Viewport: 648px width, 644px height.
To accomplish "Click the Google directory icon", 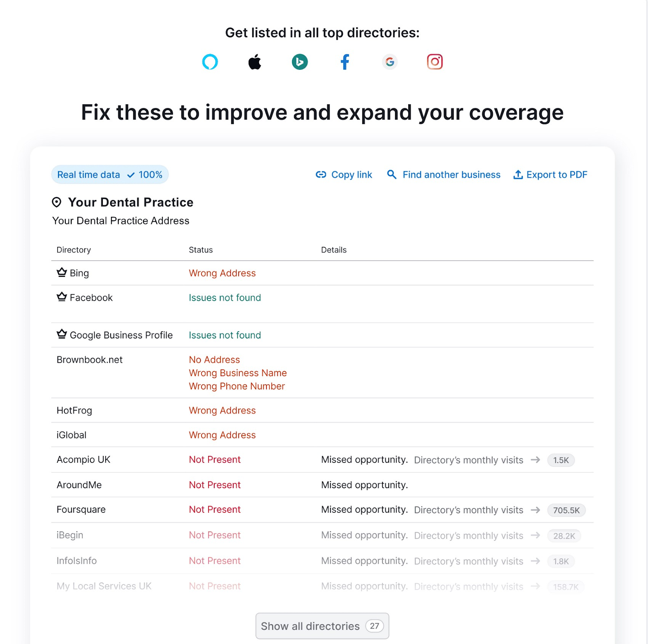I will [390, 62].
